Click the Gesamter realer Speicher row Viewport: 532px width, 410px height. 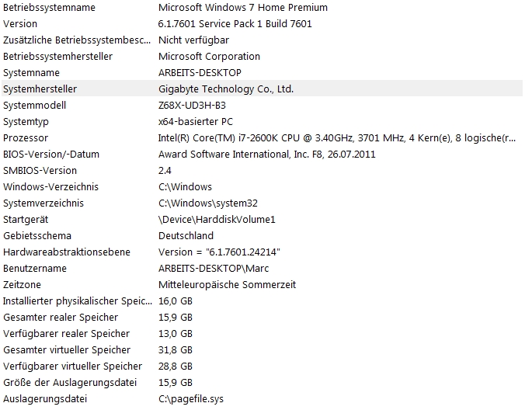(x=262, y=317)
